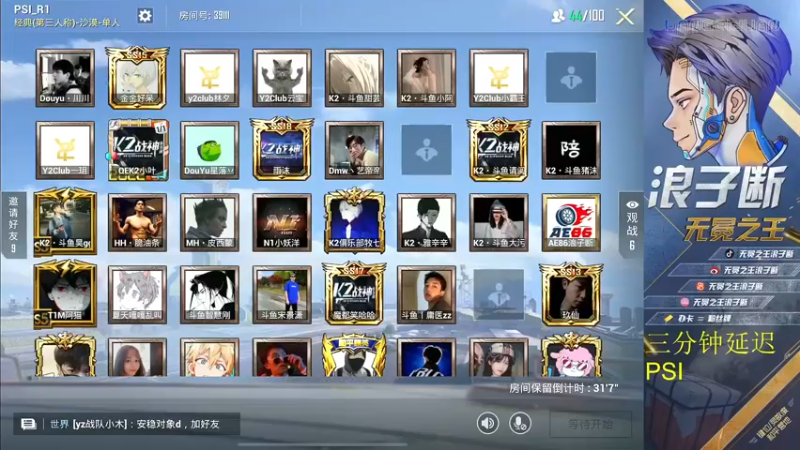Take the empty slot next to Dmw·艺帝帝

(427, 150)
